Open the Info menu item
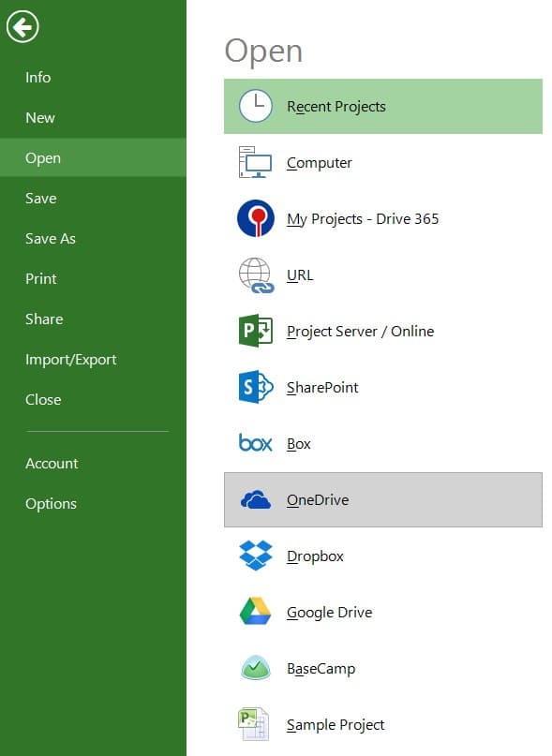The image size is (552, 756). [x=38, y=77]
